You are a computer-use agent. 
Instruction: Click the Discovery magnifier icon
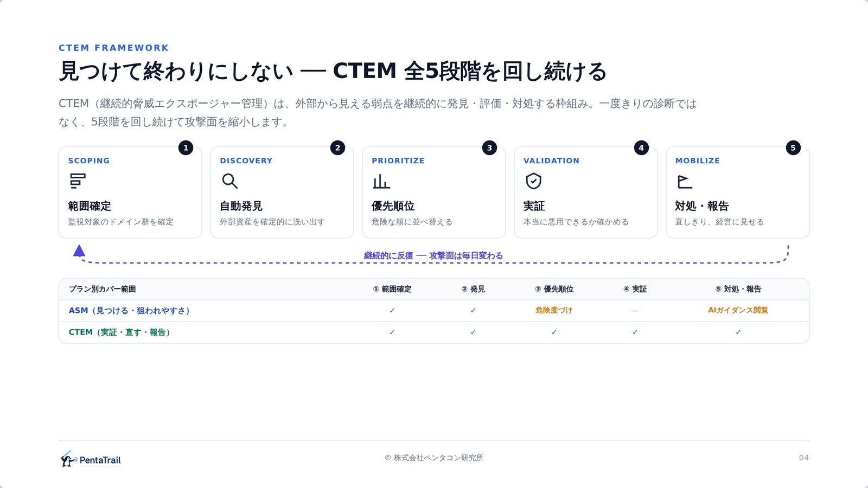pos(230,181)
